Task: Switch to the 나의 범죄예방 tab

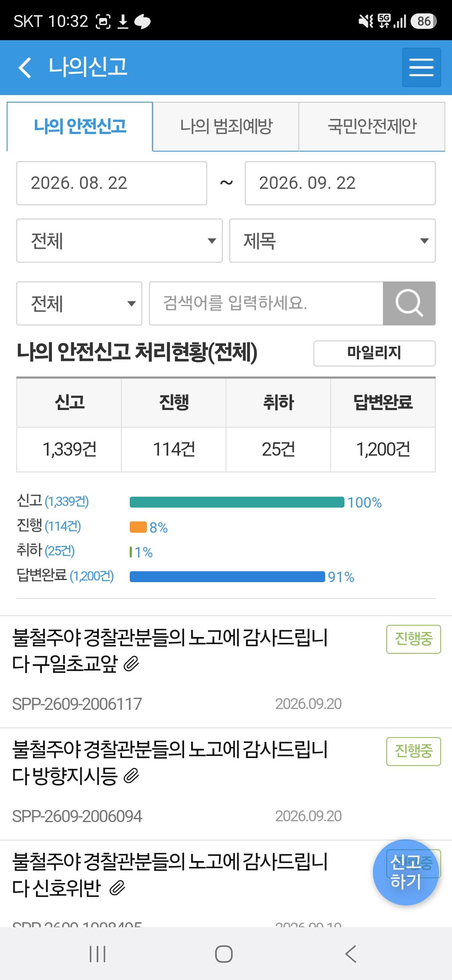Action: tap(226, 126)
